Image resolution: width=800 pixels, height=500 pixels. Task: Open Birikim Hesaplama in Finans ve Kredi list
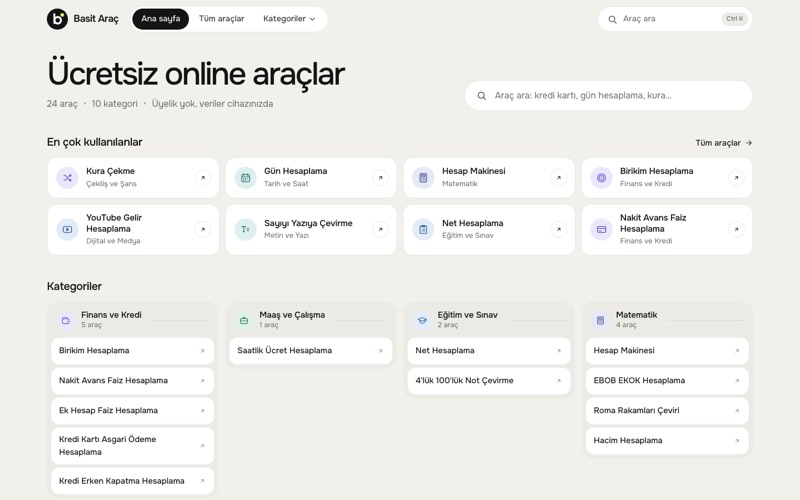[133, 351]
